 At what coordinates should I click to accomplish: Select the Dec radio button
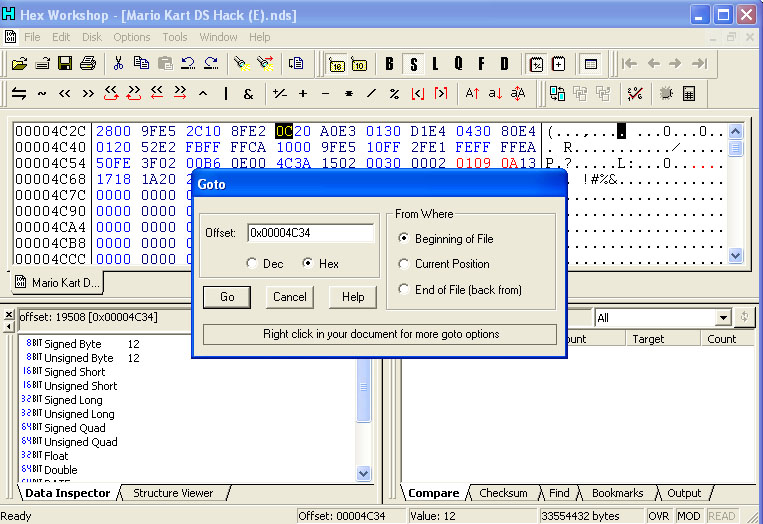coord(252,264)
